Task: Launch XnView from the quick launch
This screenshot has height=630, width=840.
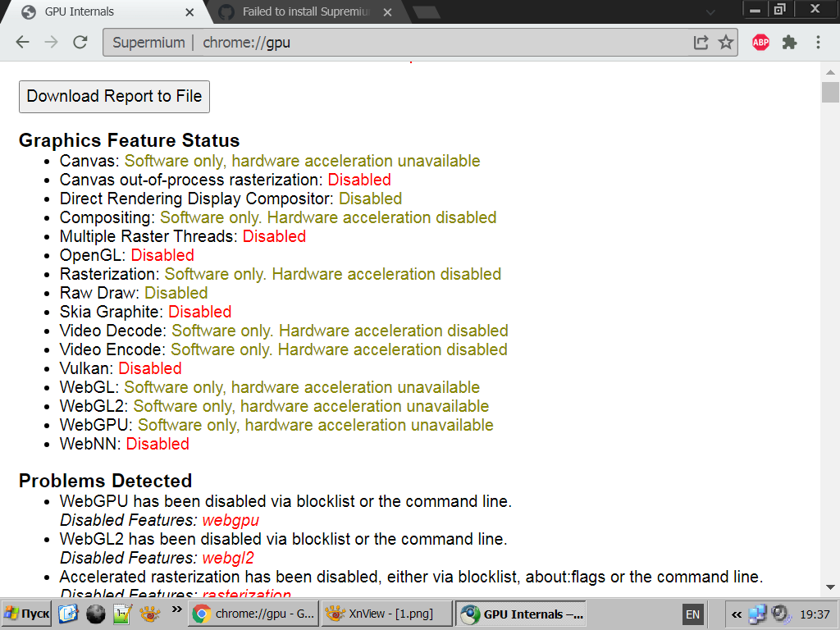Action: 150,614
